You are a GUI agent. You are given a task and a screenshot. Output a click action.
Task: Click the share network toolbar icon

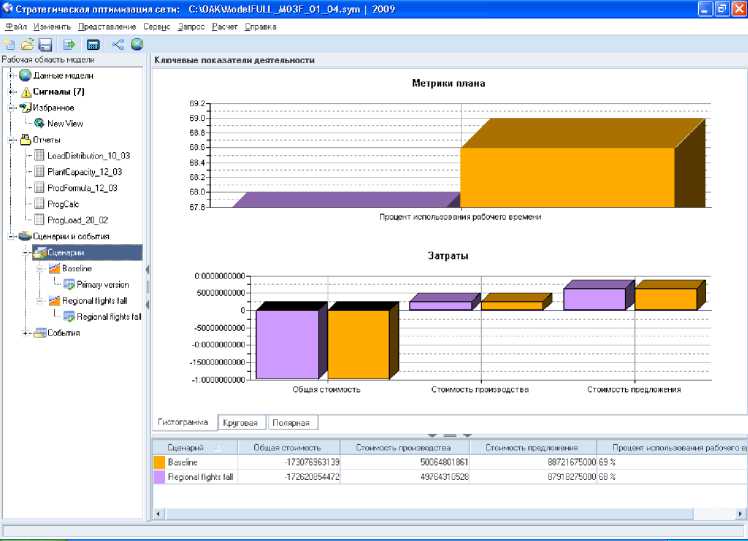click(x=118, y=45)
